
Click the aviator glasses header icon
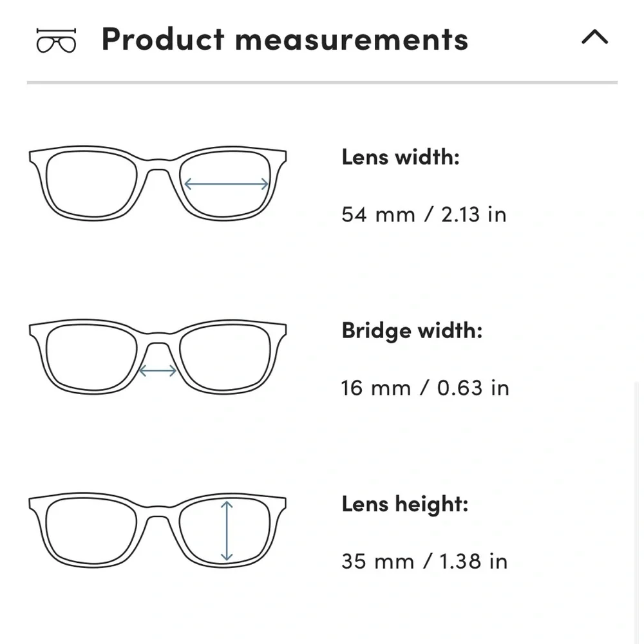point(56,40)
